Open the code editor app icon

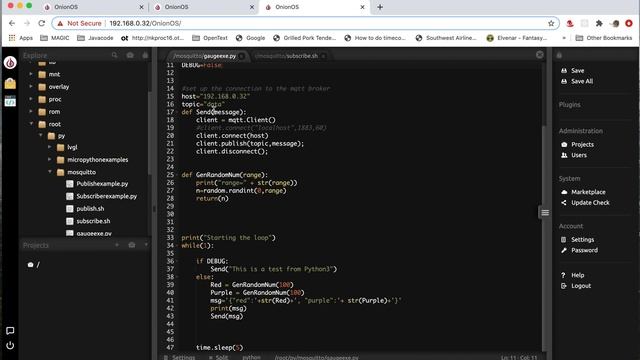pos(10,101)
